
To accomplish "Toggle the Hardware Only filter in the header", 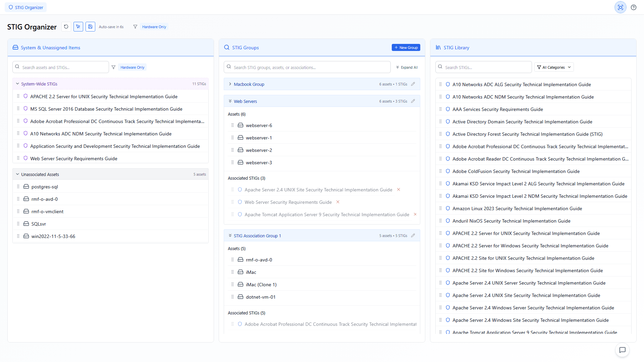I will point(154,27).
